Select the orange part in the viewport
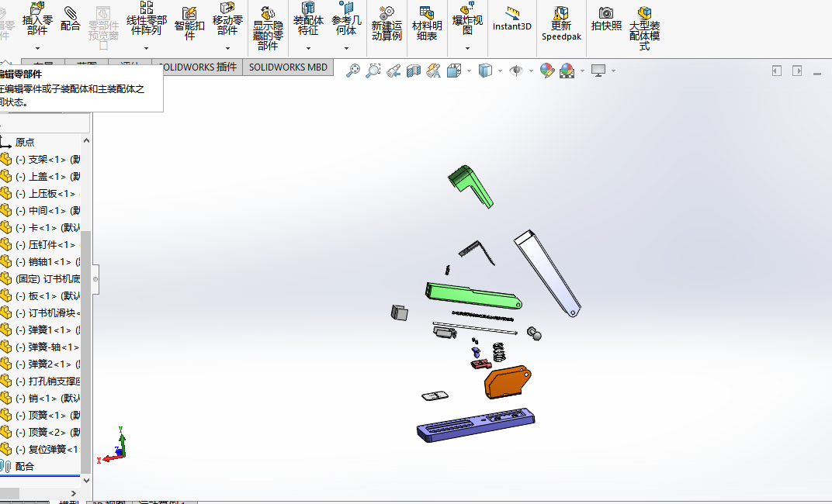This screenshot has height=504, width=832. [x=508, y=381]
